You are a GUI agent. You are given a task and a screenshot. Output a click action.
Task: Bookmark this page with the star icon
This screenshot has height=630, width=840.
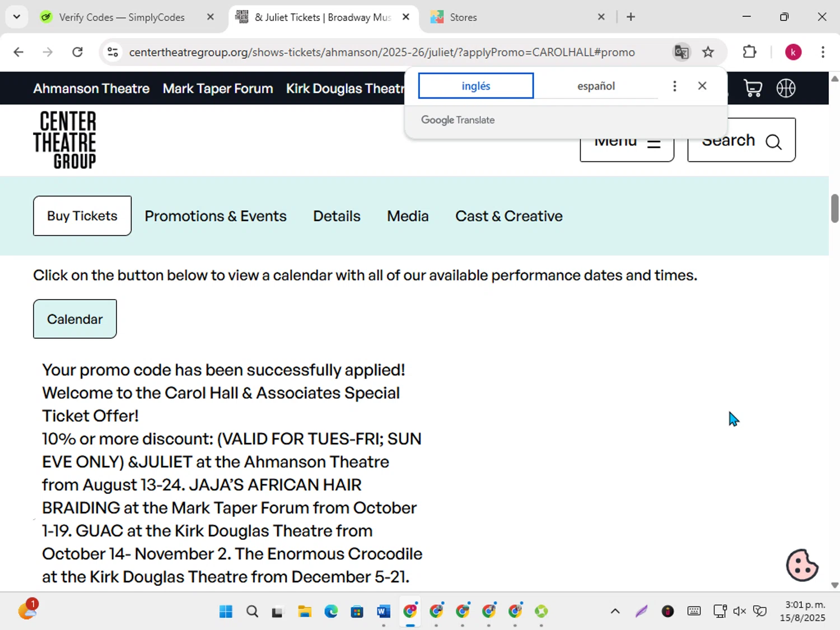(708, 52)
